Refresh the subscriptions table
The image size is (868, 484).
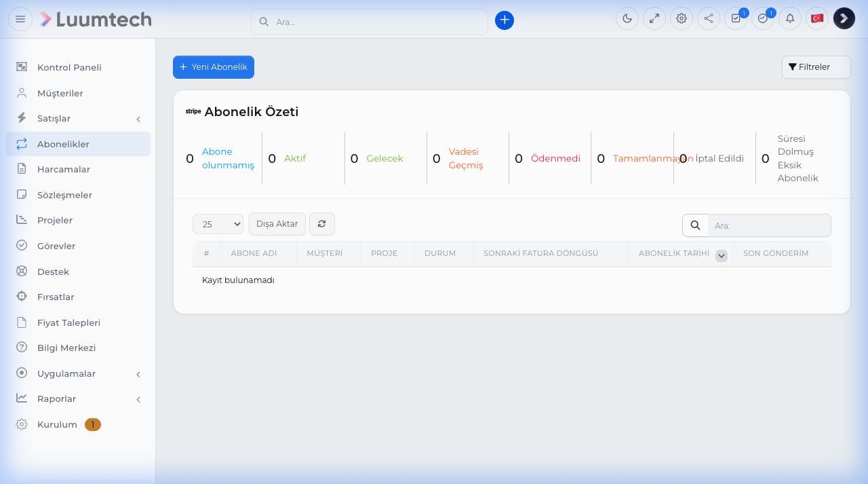[x=322, y=224]
